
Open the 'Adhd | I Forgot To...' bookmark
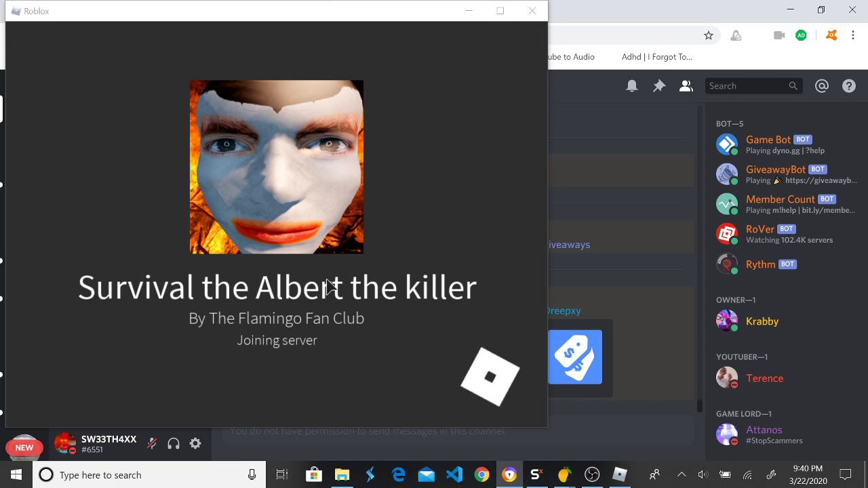tap(657, 57)
